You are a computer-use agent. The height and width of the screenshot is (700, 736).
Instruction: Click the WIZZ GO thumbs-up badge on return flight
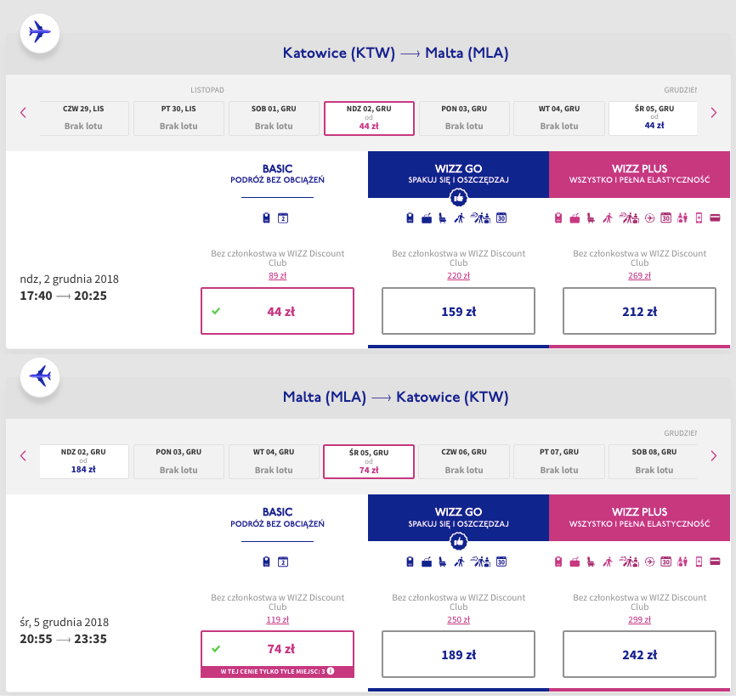[x=459, y=541]
